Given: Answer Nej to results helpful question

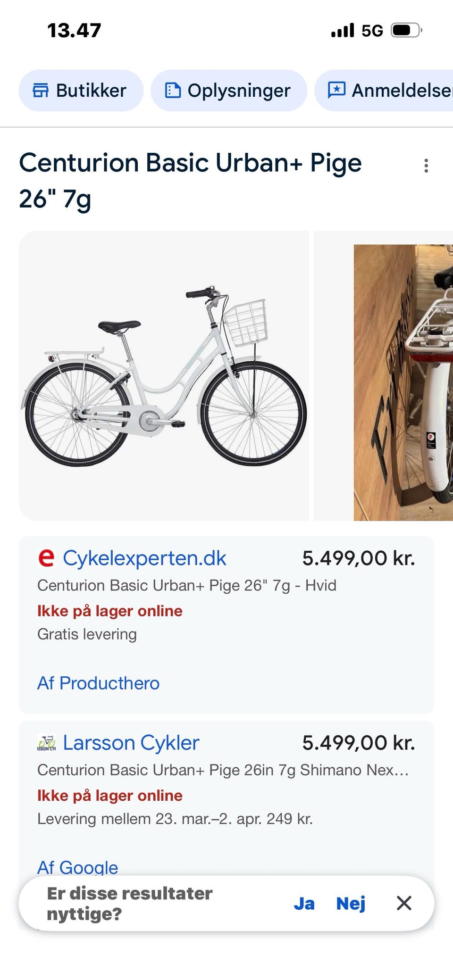Looking at the screenshot, I should [351, 903].
